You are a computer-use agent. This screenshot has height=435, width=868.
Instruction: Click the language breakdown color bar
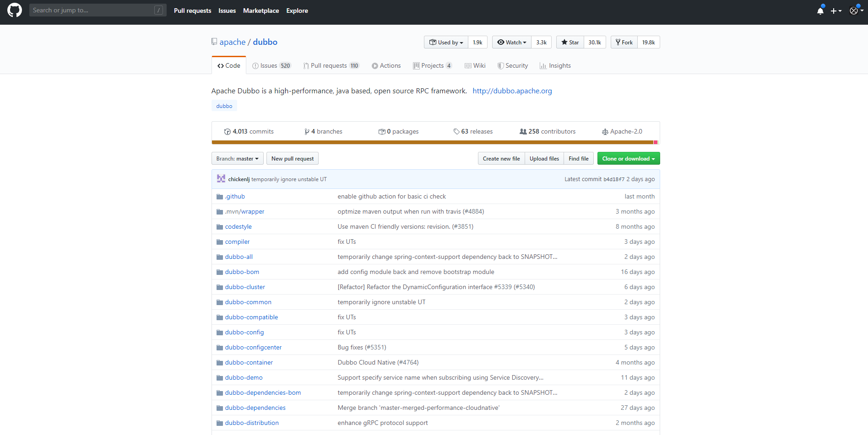[435, 142]
